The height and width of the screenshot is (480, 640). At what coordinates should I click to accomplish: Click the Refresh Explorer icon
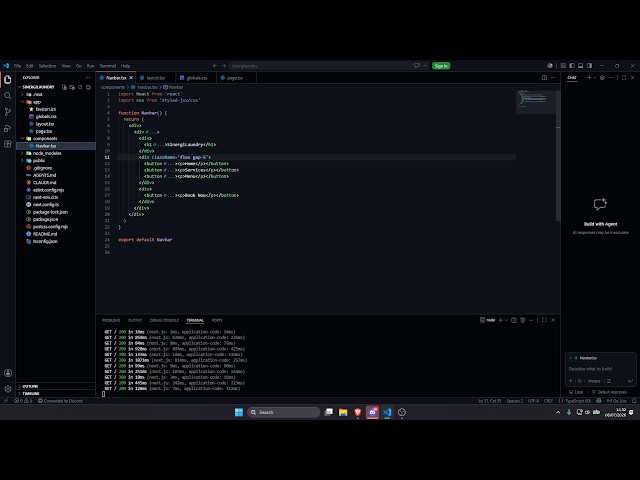pos(80,87)
